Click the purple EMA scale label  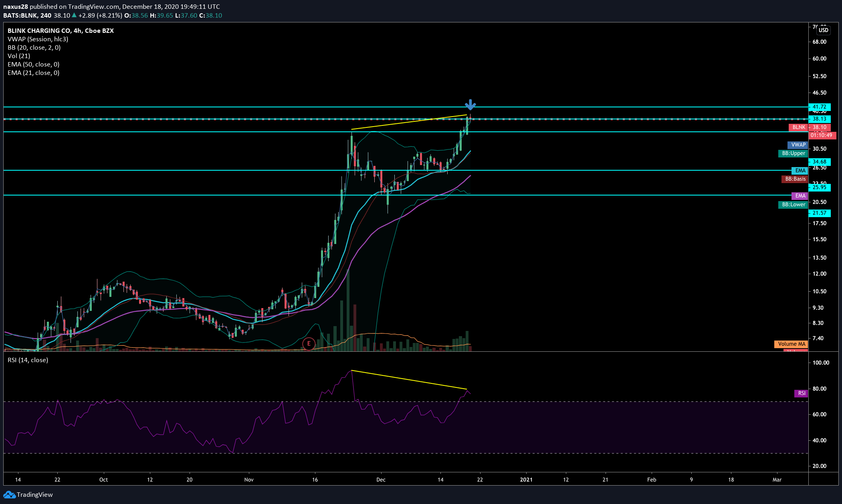coord(800,196)
